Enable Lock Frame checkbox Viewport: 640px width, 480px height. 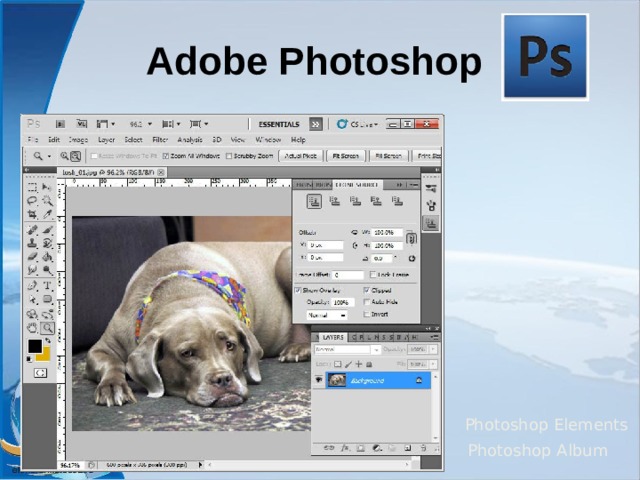[x=373, y=275]
